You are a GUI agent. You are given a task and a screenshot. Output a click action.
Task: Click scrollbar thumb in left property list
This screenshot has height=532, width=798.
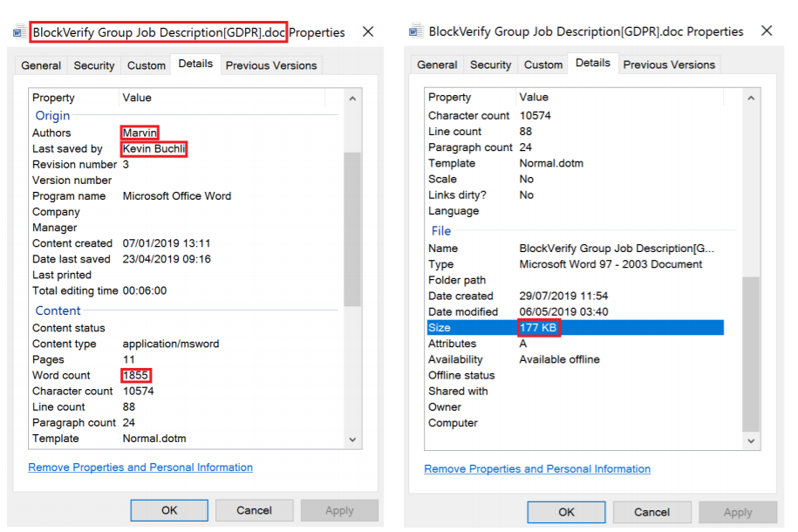point(352,229)
